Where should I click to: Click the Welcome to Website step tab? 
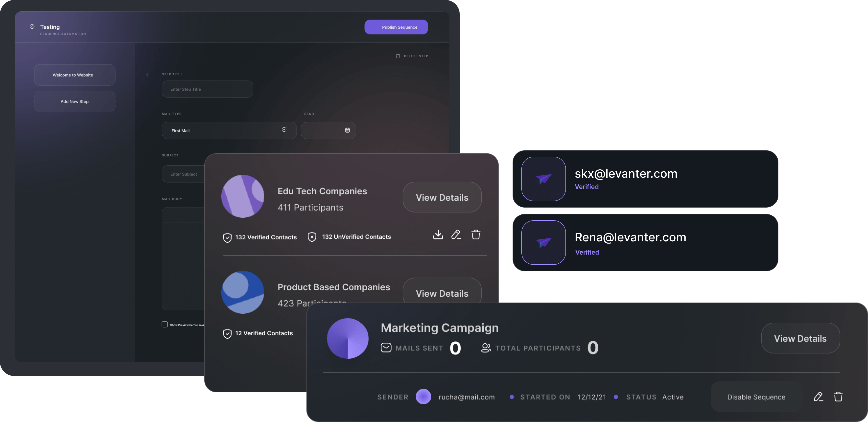[74, 74]
